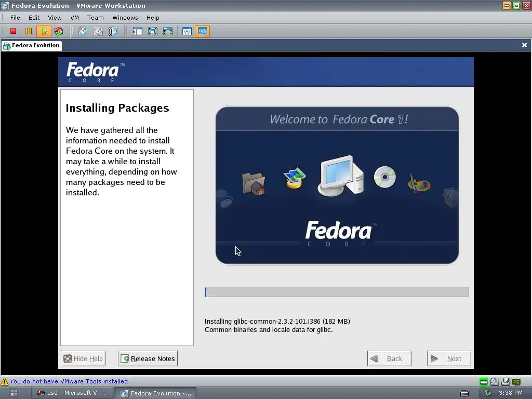The image size is (532, 399).
Task: Click the CD disc icon in Fedora banner
Action: (x=385, y=177)
